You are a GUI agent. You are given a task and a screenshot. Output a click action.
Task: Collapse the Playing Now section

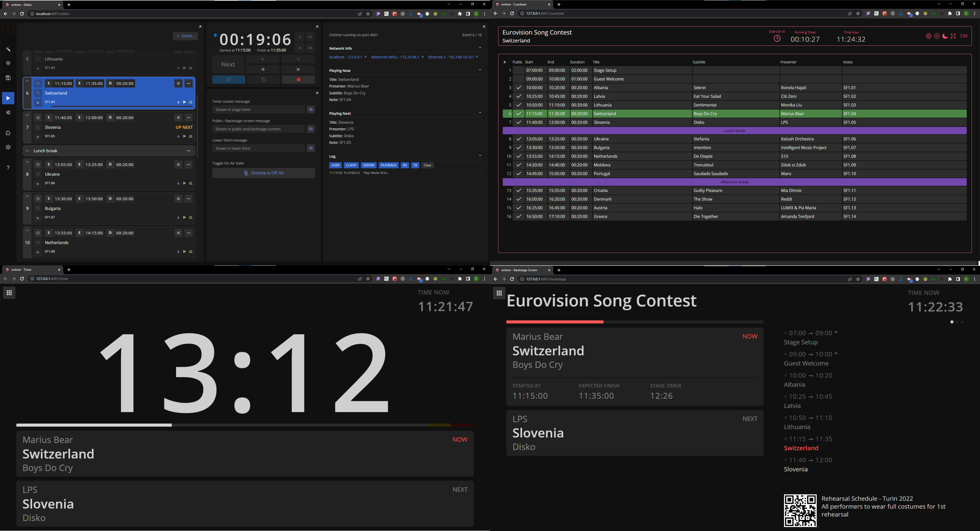coord(480,70)
